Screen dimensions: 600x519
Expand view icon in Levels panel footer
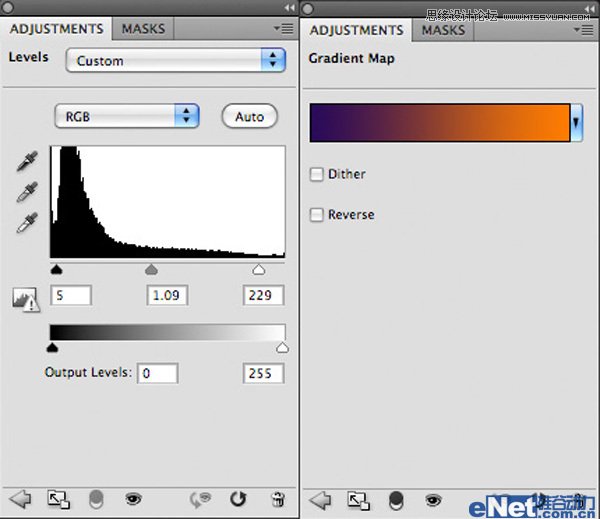(58, 499)
